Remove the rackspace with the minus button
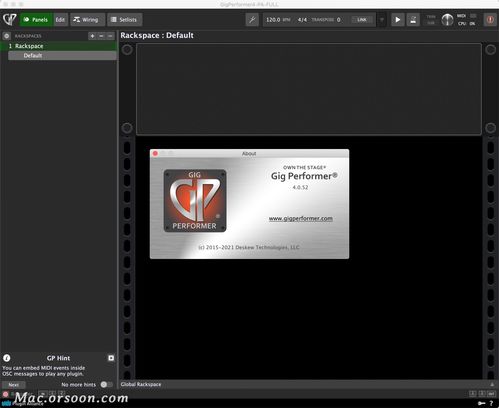Image resolution: width=499 pixels, height=408 pixels. (x=101, y=36)
